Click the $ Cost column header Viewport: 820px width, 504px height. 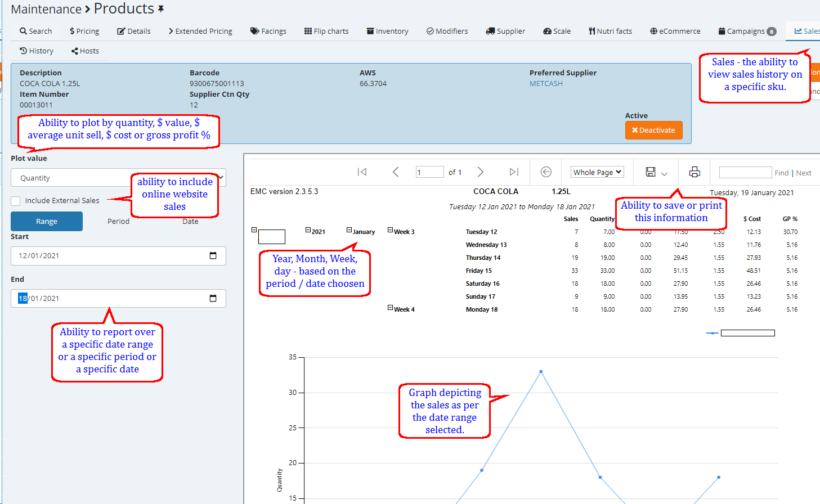[x=752, y=219]
